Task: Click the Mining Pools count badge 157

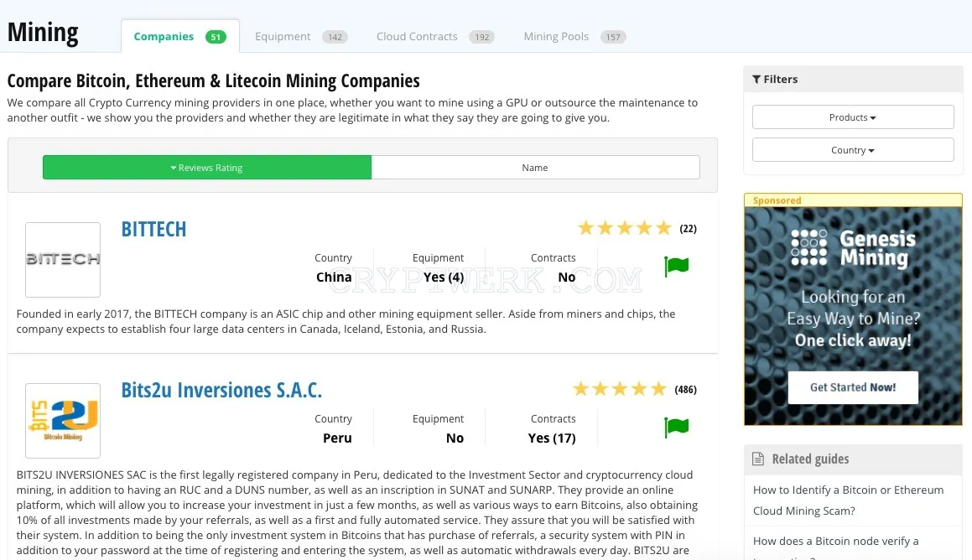Action: [613, 37]
